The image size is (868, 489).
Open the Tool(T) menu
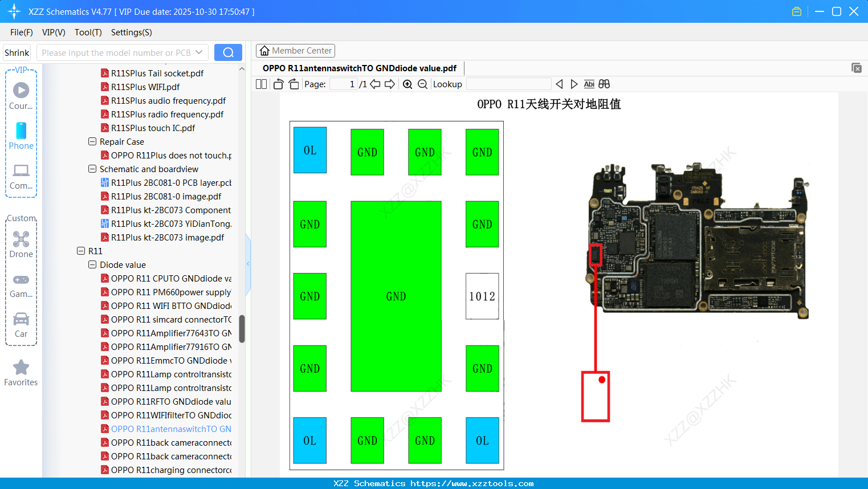pyautogui.click(x=88, y=32)
